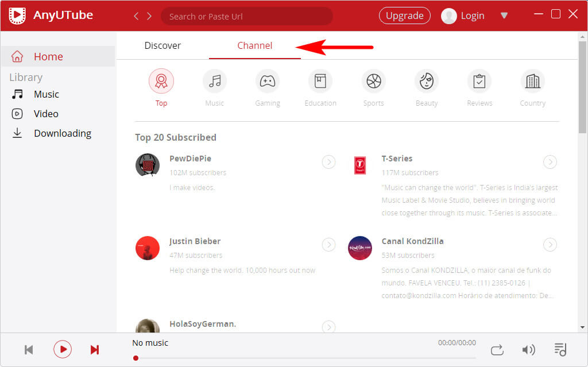Click the vertical scrollbar of channel list
The image size is (588, 367).
582,87
